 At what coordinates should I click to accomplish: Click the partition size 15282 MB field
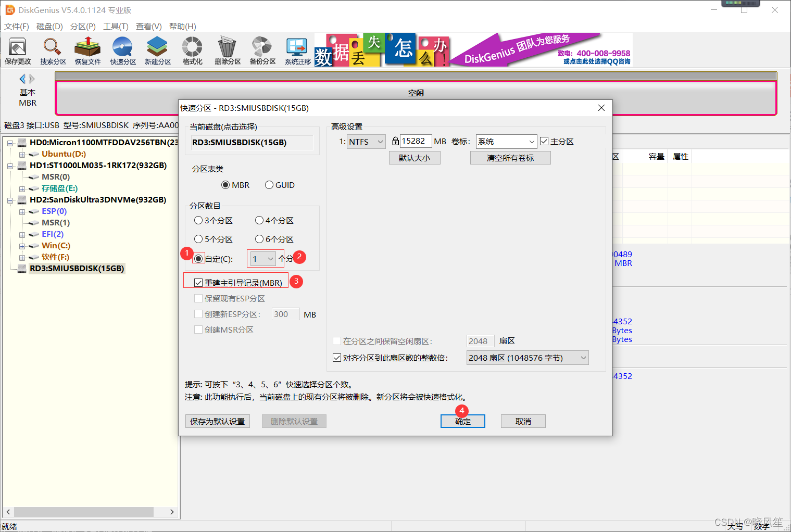(416, 141)
